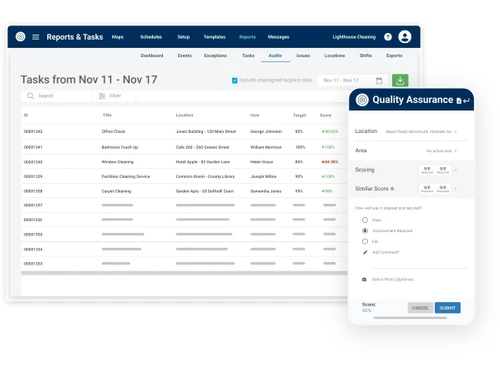Viewport: 500px width, 375px height.
Task: Click the Office Check row title
Action: coord(113,132)
